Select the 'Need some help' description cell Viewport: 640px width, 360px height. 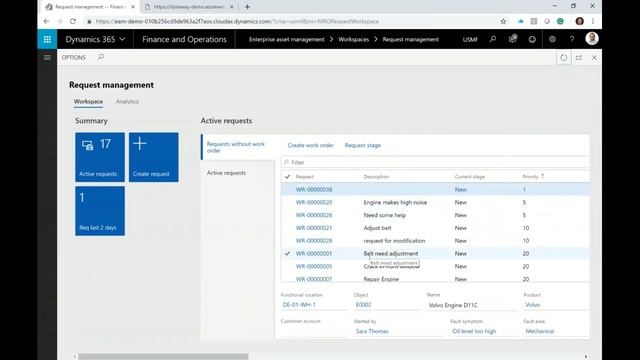coord(384,215)
